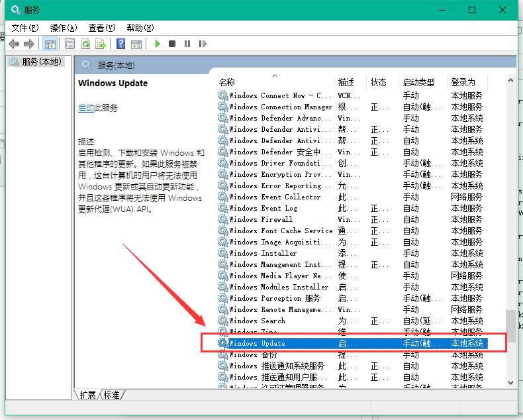Click the Refresh toolbar icon

pyautogui.click(x=85, y=44)
